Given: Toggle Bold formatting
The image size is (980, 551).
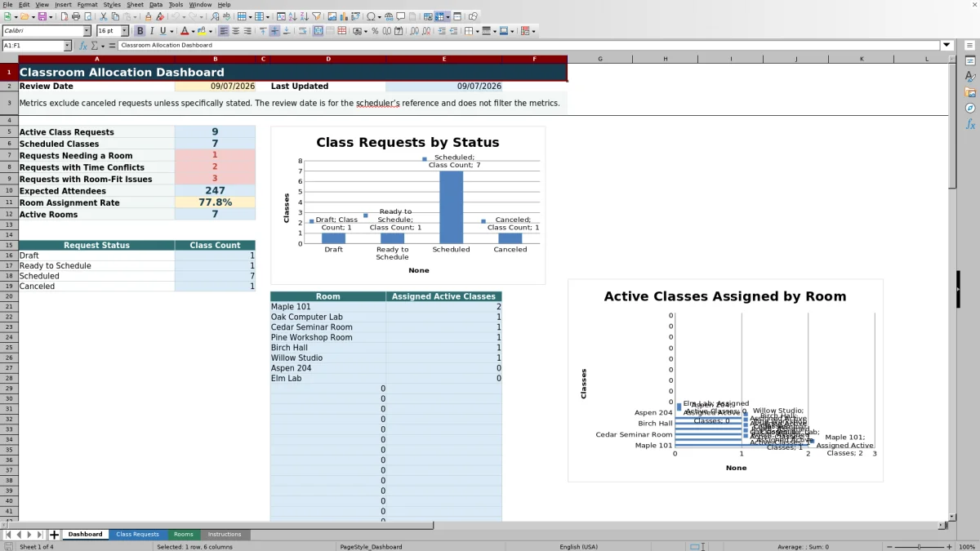Looking at the screenshot, I should (140, 31).
